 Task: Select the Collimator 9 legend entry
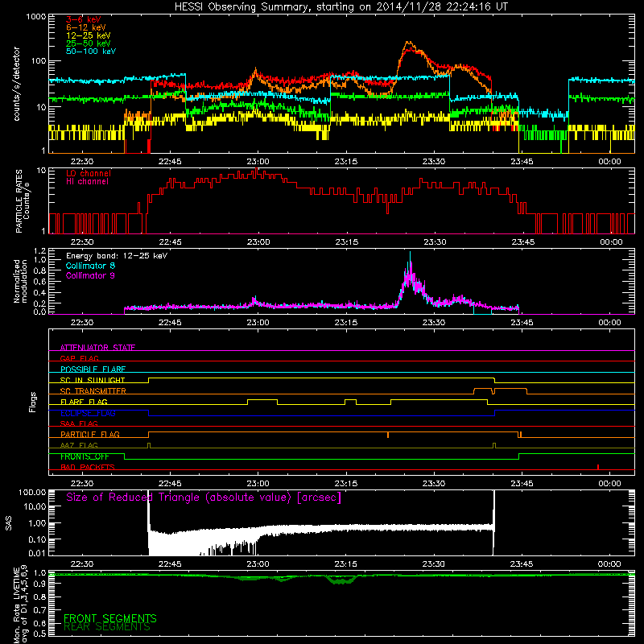pos(90,275)
